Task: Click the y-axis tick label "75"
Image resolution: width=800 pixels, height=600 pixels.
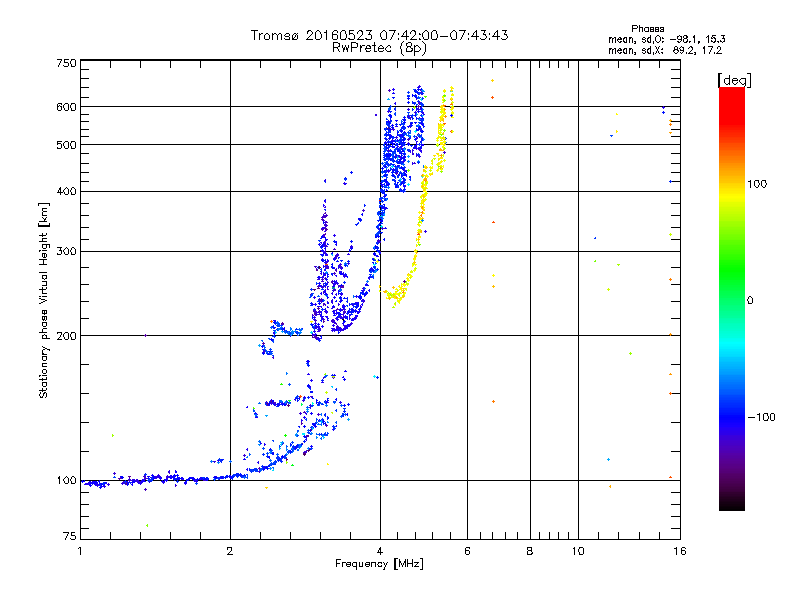Action: [70, 536]
